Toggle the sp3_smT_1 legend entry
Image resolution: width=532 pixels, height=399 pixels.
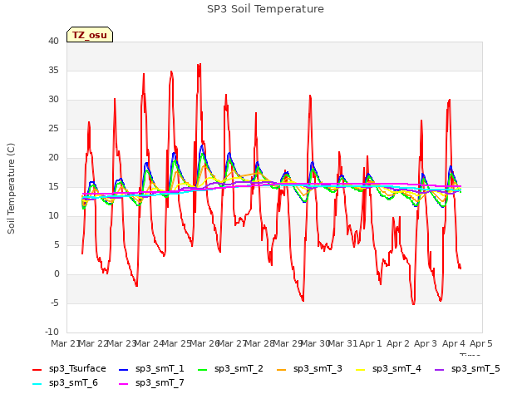[x=151, y=369]
